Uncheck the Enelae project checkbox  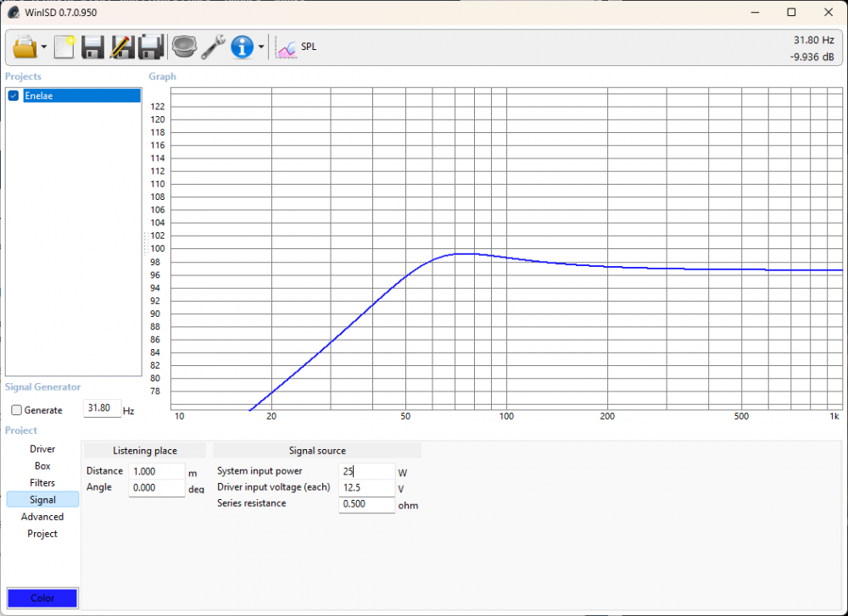(x=14, y=96)
